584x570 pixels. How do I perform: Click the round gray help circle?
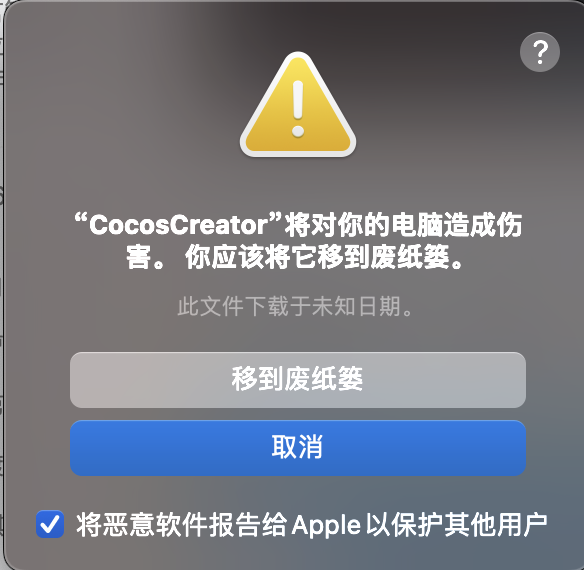pos(540,52)
